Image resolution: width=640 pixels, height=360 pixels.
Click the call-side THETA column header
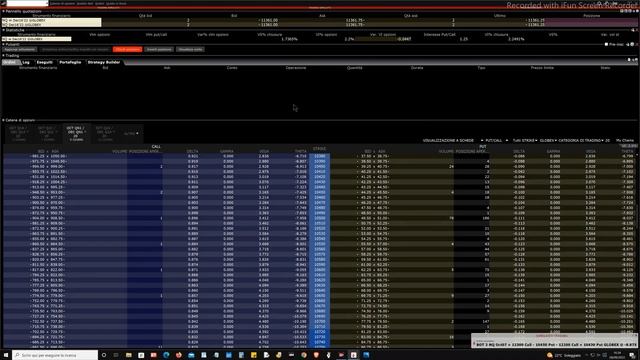pos(300,151)
